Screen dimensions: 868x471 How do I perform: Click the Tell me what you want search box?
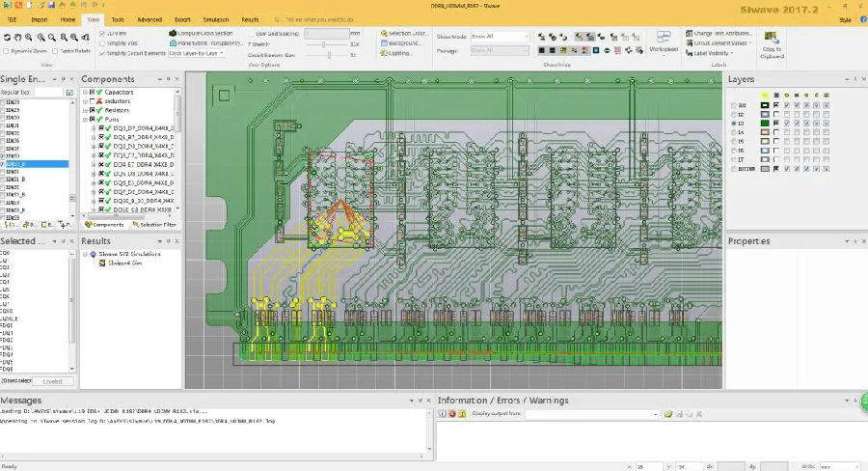(x=320, y=19)
